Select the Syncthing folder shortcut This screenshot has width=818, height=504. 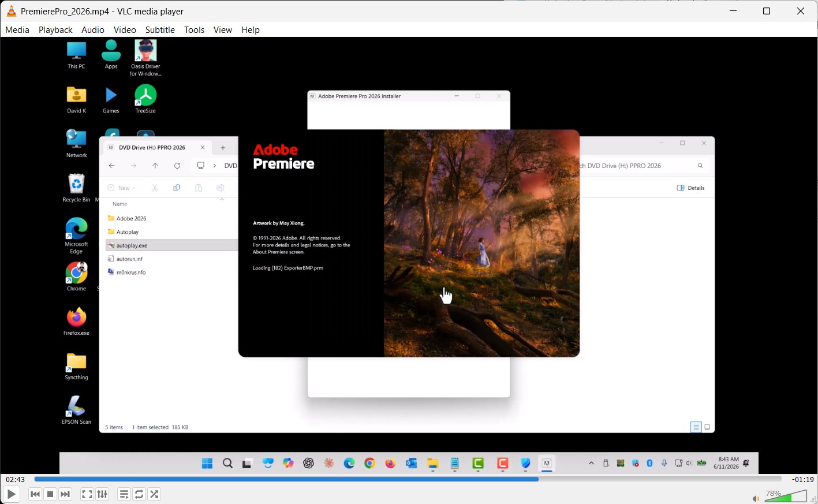click(76, 367)
